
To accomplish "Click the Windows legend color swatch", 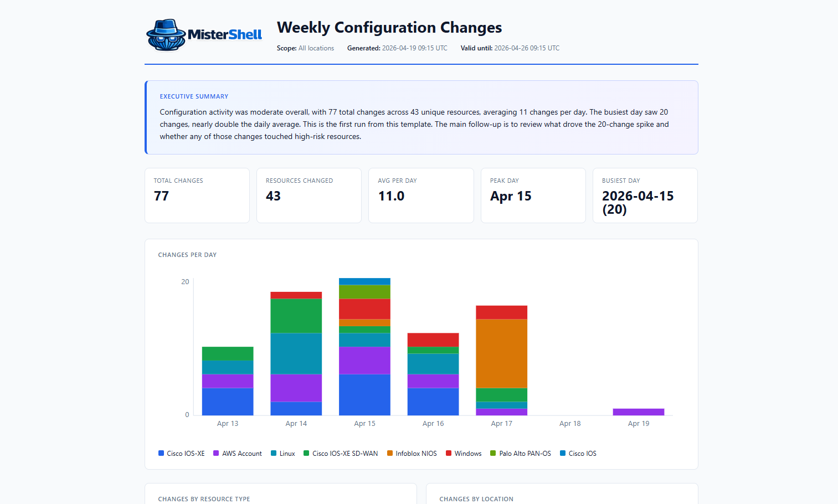I will tap(449, 453).
